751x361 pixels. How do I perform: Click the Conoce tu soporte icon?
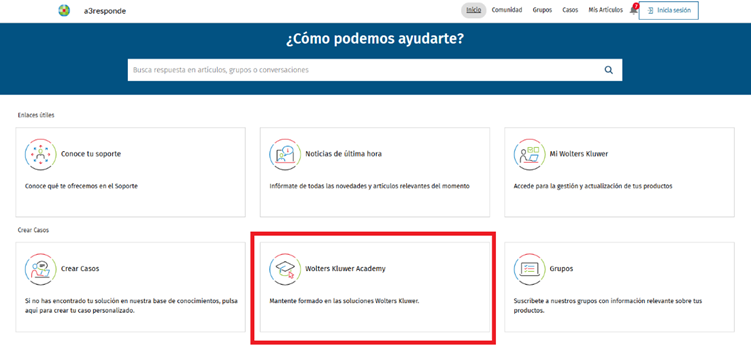click(40, 155)
